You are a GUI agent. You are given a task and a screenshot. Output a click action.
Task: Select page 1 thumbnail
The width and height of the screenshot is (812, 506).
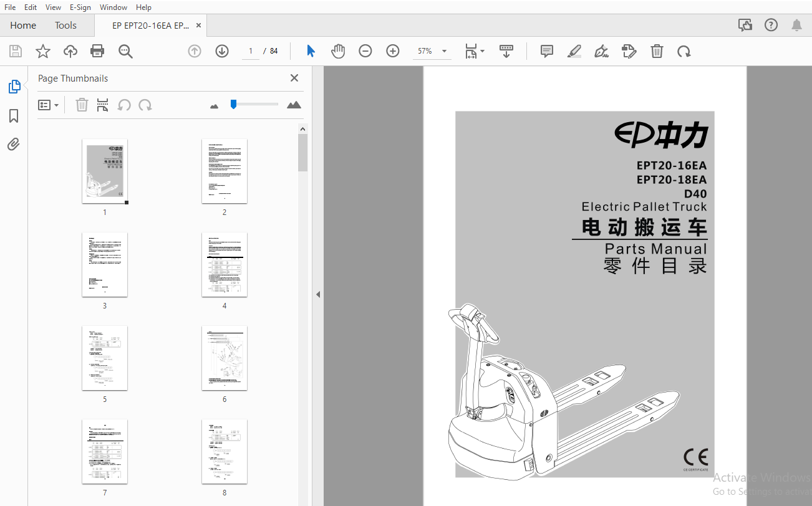pos(105,171)
